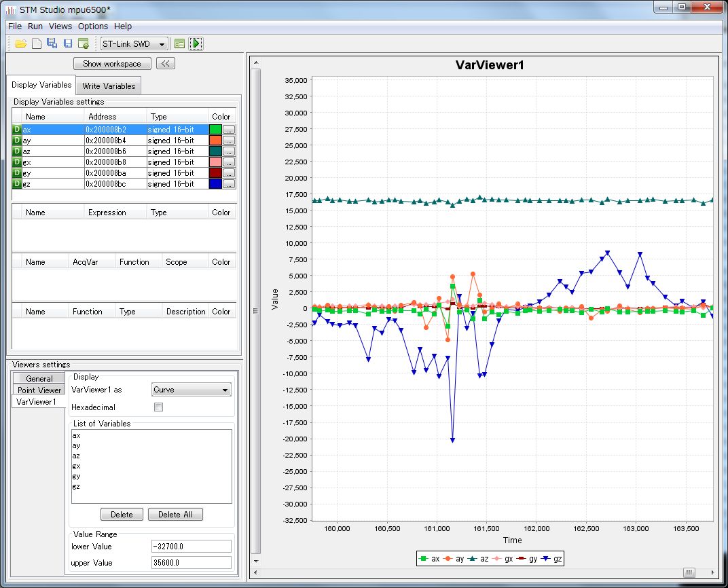Click the orange color swatch for ay

(215, 141)
